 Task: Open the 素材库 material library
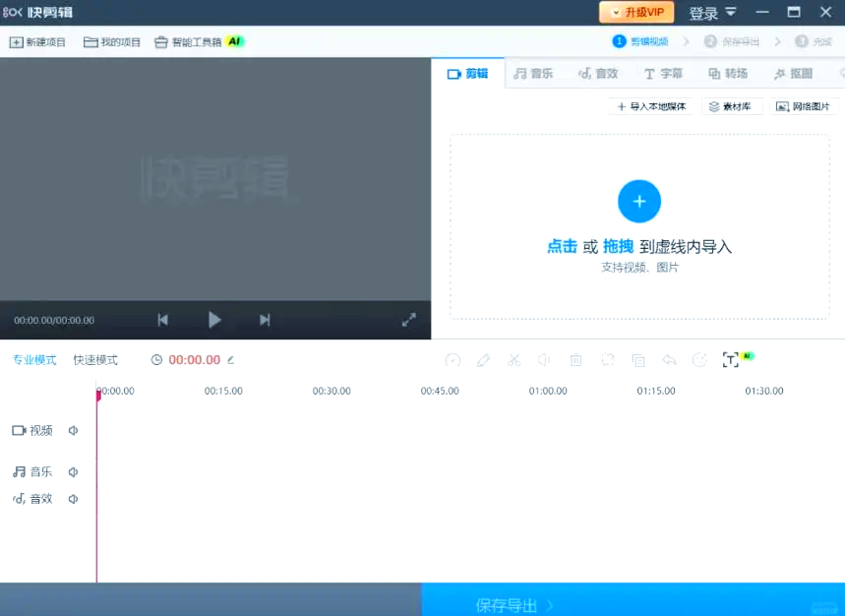(x=730, y=106)
